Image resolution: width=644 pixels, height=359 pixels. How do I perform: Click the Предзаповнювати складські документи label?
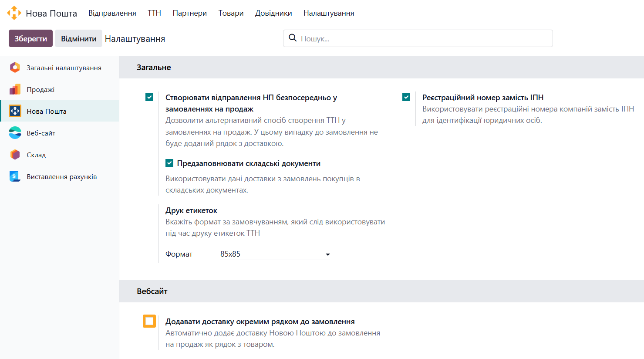[249, 163]
